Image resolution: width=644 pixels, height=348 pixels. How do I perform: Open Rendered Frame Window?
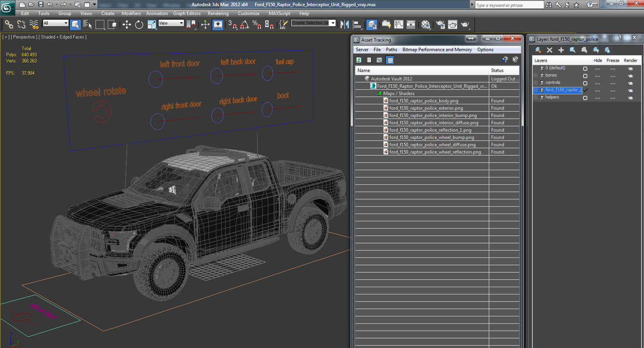(453, 24)
